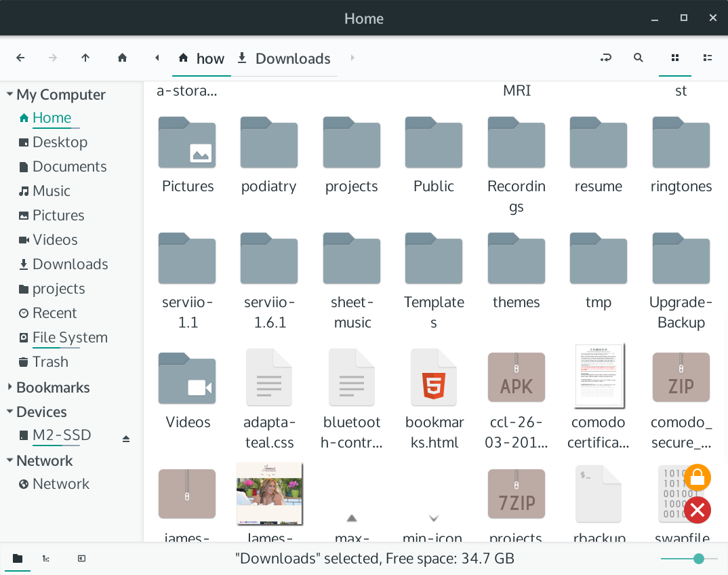Toggle location entry in the toolbar
728x575 pixels.
605,58
